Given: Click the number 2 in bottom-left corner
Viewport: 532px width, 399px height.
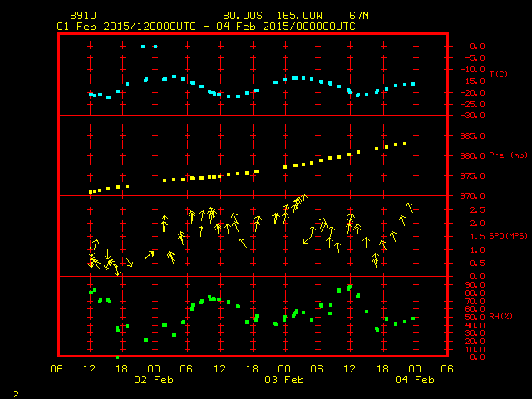Looking at the screenshot, I should (x=15, y=392).
